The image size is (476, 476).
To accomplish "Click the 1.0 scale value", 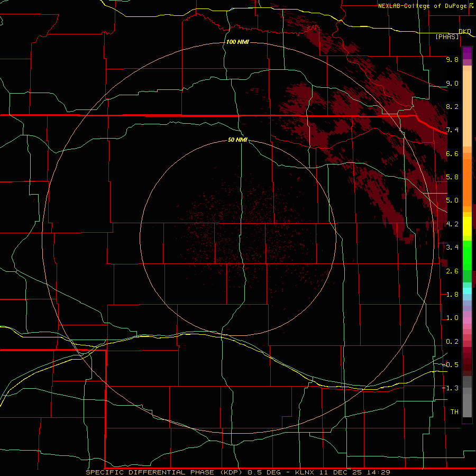I will coord(452,318).
